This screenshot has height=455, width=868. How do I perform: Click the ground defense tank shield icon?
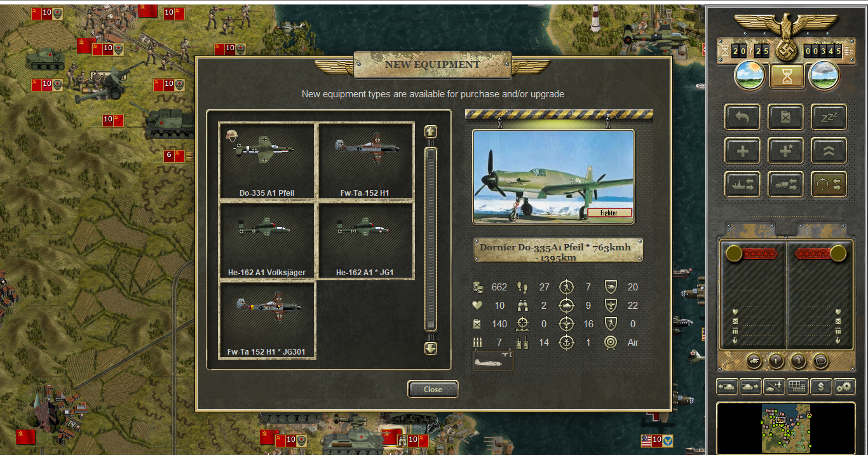[x=611, y=287]
